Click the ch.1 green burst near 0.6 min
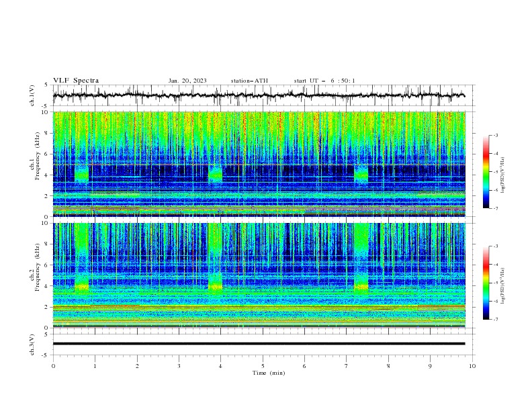 point(81,175)
